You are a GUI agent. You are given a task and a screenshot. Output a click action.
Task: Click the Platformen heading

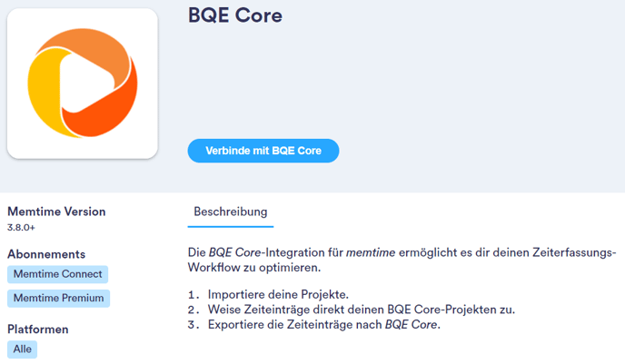pyautogui.click(x=38, y=330)
